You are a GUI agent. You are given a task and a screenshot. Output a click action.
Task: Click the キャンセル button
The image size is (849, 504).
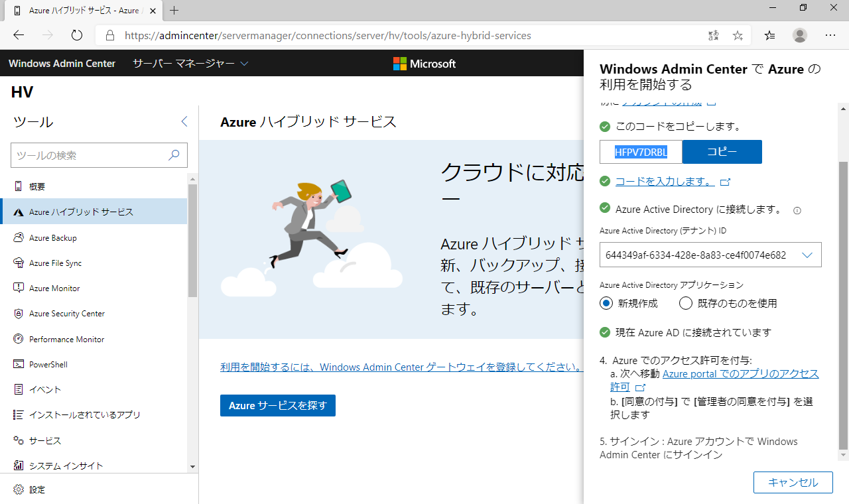793,482
